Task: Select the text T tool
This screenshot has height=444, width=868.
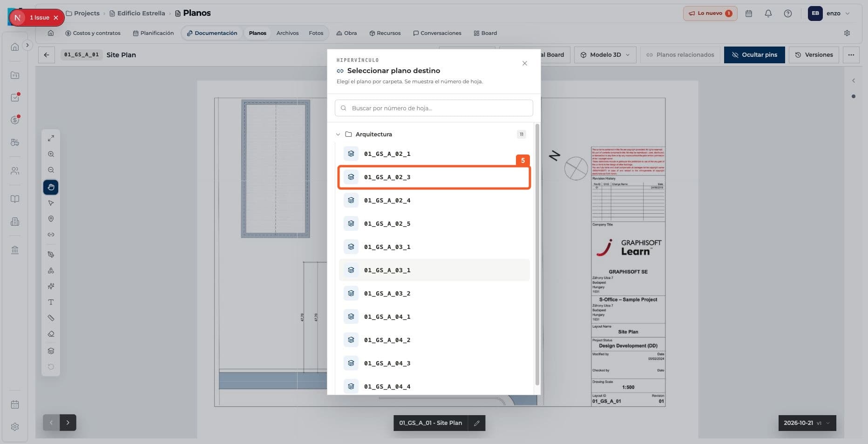Action: 51,302
